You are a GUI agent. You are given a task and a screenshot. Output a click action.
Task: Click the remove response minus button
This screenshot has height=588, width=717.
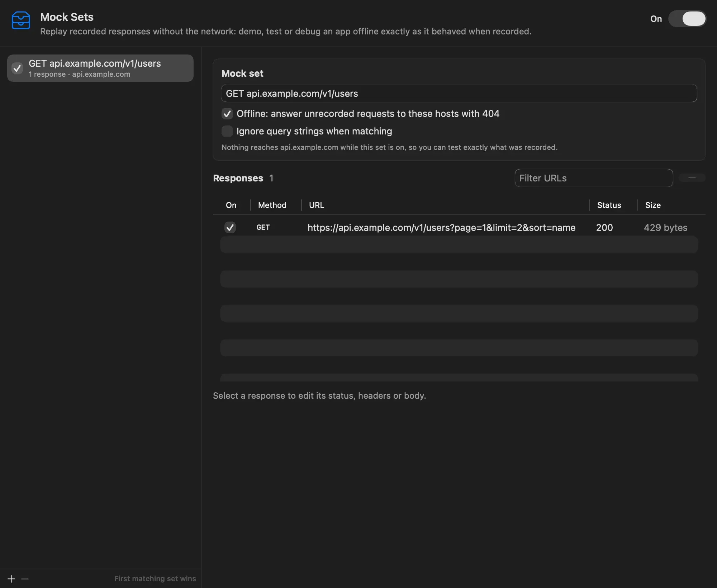(692, 178)
